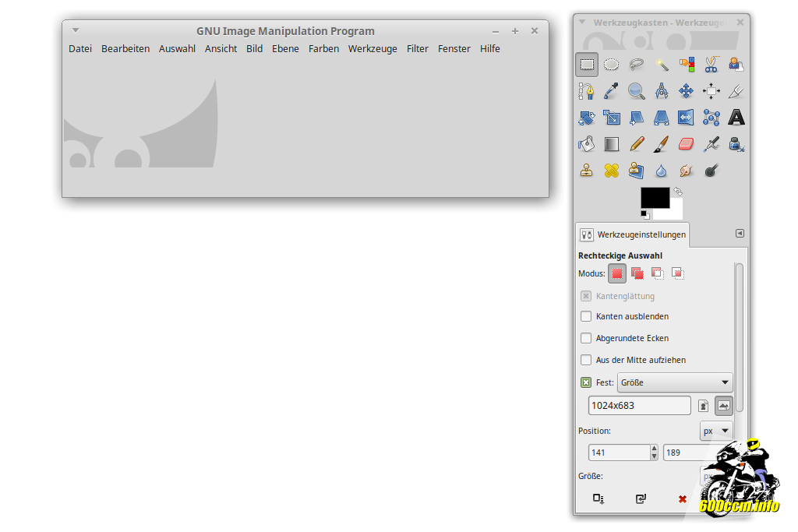Switch fixed size to portrait orientation
Viewport: 798px width, 532px height.
tap(704, 406)
